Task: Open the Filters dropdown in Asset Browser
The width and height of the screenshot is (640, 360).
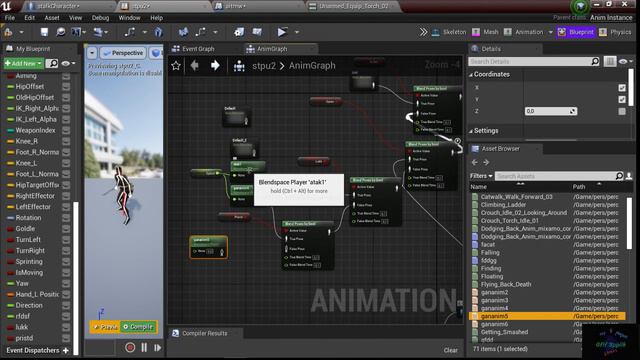Action: [481, 176]
